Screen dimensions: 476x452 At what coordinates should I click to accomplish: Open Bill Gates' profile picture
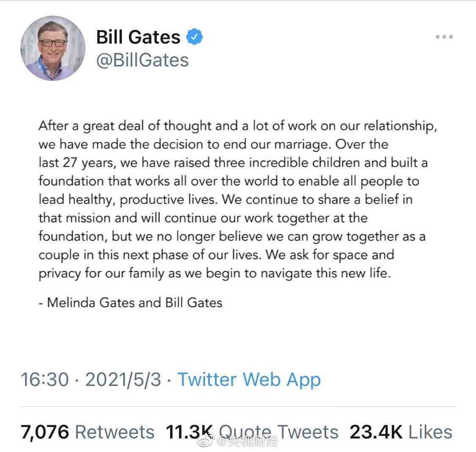click(53, 48)
